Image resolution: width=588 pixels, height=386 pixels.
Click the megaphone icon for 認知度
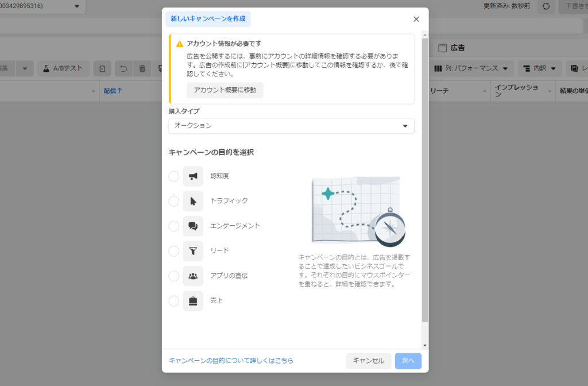193,176
